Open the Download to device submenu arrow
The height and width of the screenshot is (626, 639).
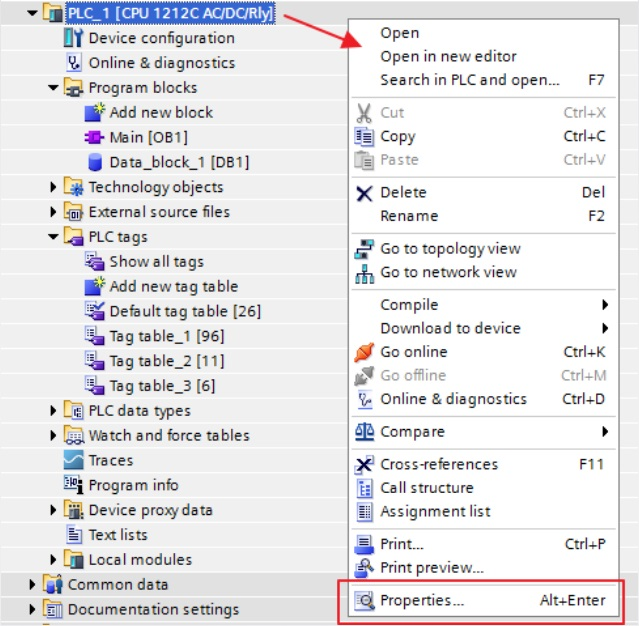click(x=605, y=328)
